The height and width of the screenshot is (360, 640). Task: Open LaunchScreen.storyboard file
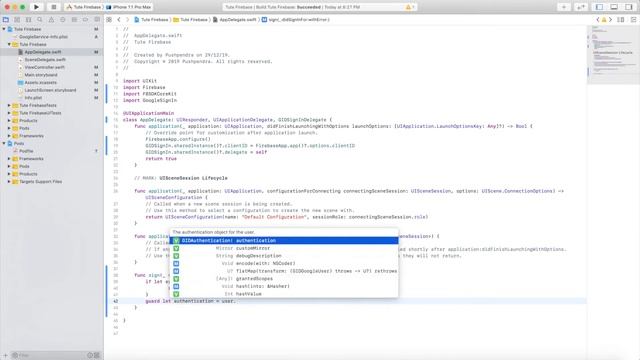click(50, 90)
